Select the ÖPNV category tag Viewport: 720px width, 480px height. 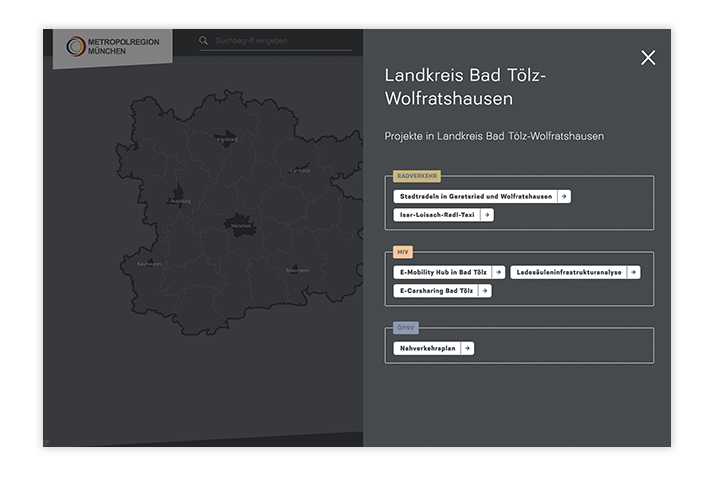(x=405, y=328)
